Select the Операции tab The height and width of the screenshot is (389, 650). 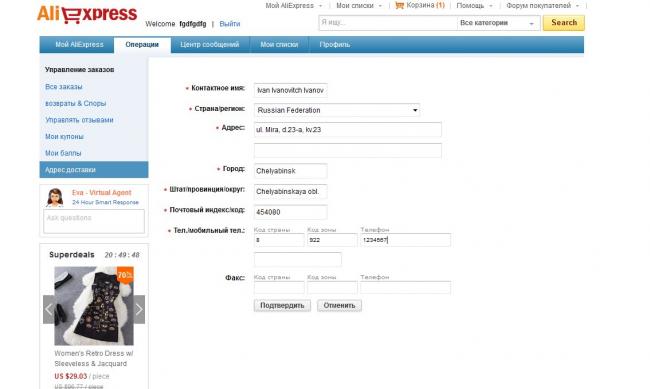tap(142, 45)
